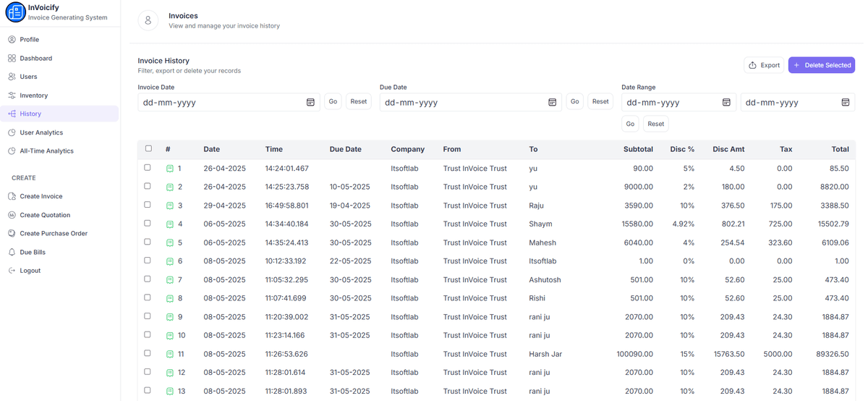This screenshot has width=868, height=401.
Task: Open calendar picker for Date Range end
Action: (845, 103)
